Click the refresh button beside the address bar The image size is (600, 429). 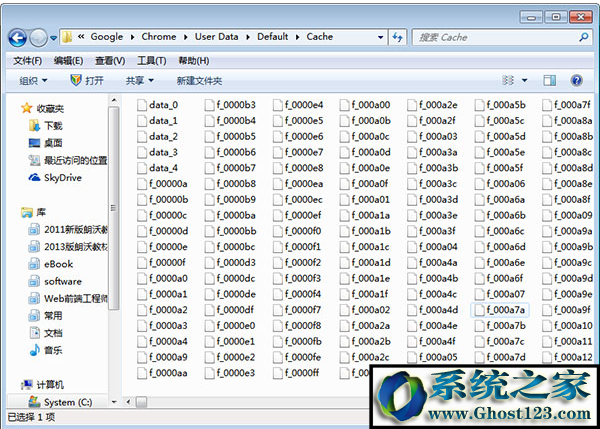pos(398,37)
